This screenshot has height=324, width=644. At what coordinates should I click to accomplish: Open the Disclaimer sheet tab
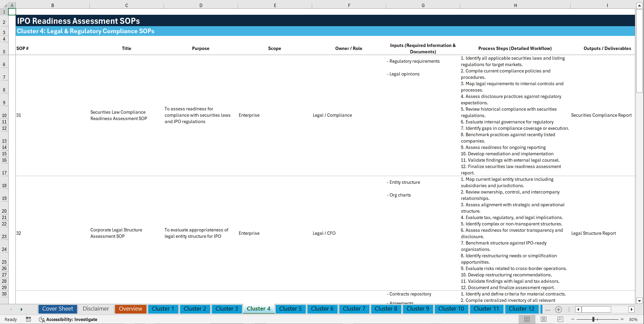[96, 309]
